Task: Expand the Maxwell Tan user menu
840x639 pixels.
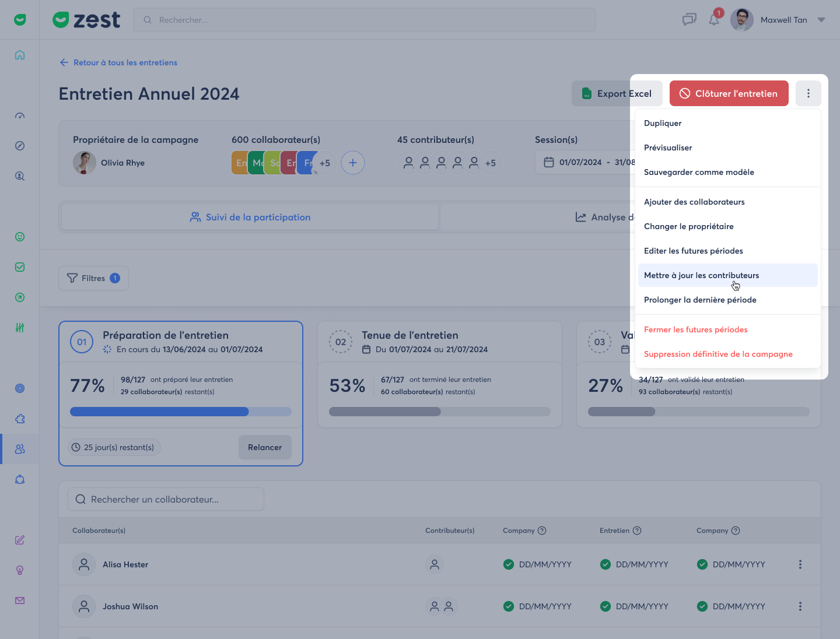Action: pos(821,20)
